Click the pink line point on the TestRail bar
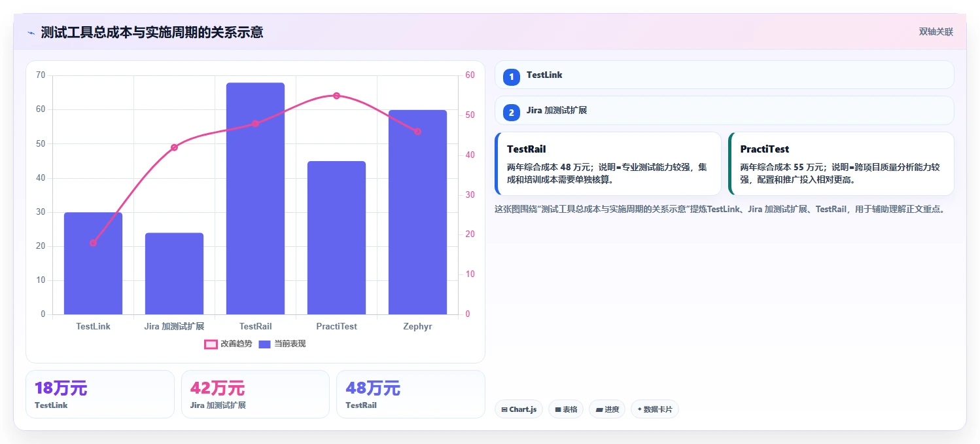This screenshot has height=444, width=980. (x=255, y=123)
